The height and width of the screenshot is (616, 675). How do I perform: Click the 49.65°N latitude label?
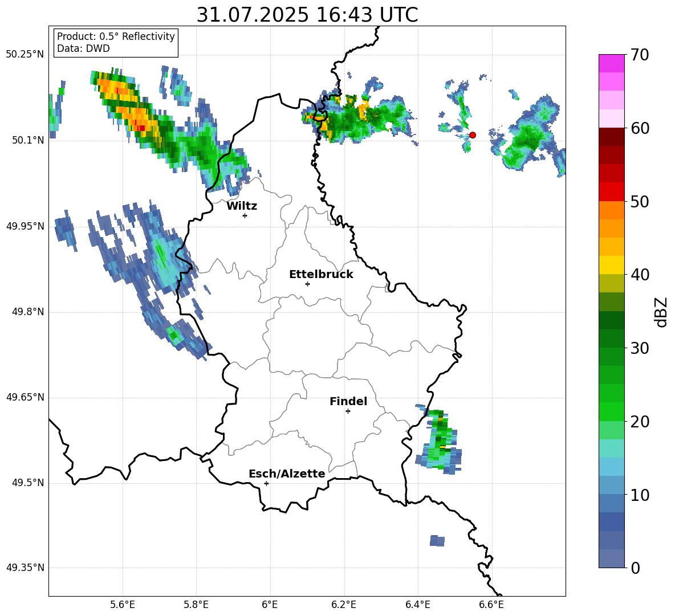pos(25,397)
